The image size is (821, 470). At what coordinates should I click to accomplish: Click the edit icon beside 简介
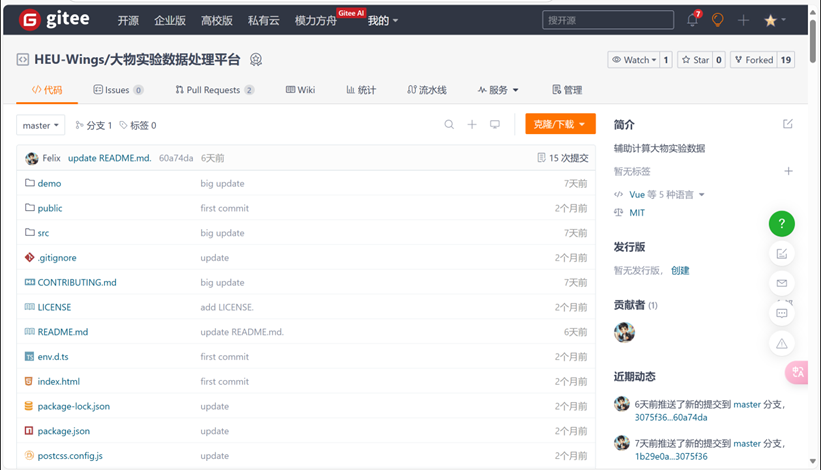pyautogui.click(x=788, y=124)
